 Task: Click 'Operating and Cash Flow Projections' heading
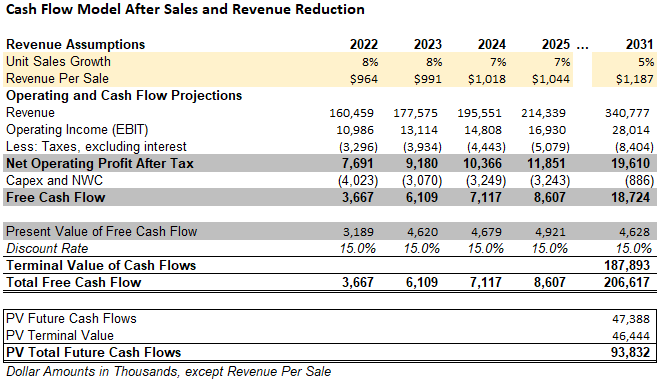[x=124, y=96]
